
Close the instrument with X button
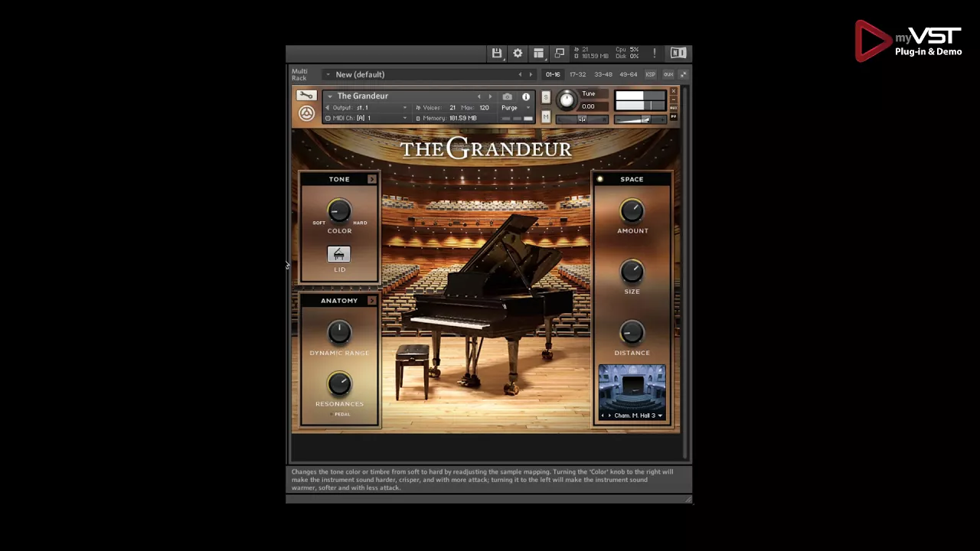[x=674, y=91]
